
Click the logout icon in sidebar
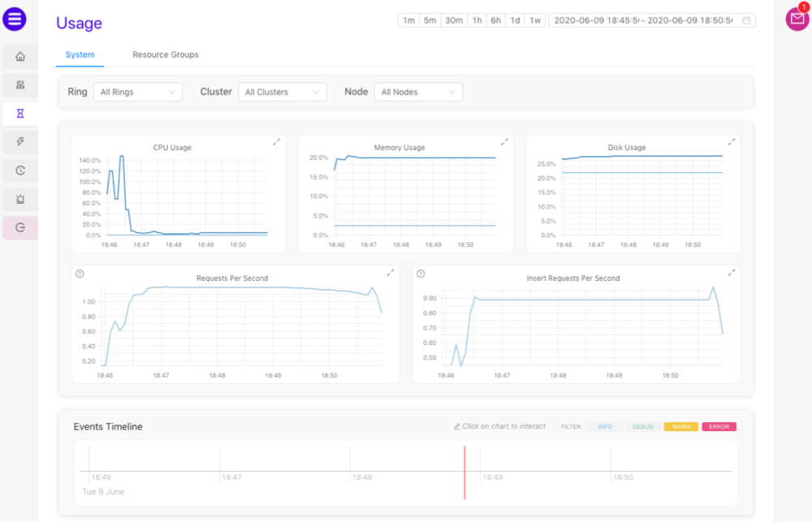pyautogui.click(x=20, y=228)
